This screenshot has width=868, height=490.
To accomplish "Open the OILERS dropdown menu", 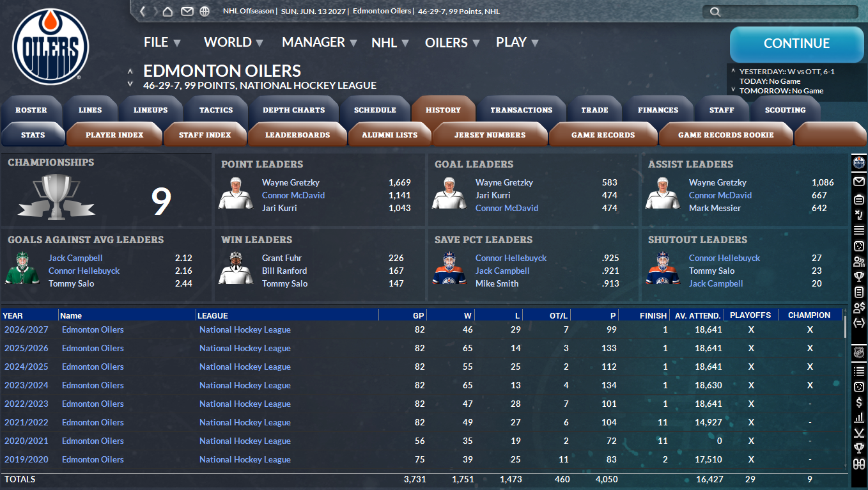I will [453, 43].
